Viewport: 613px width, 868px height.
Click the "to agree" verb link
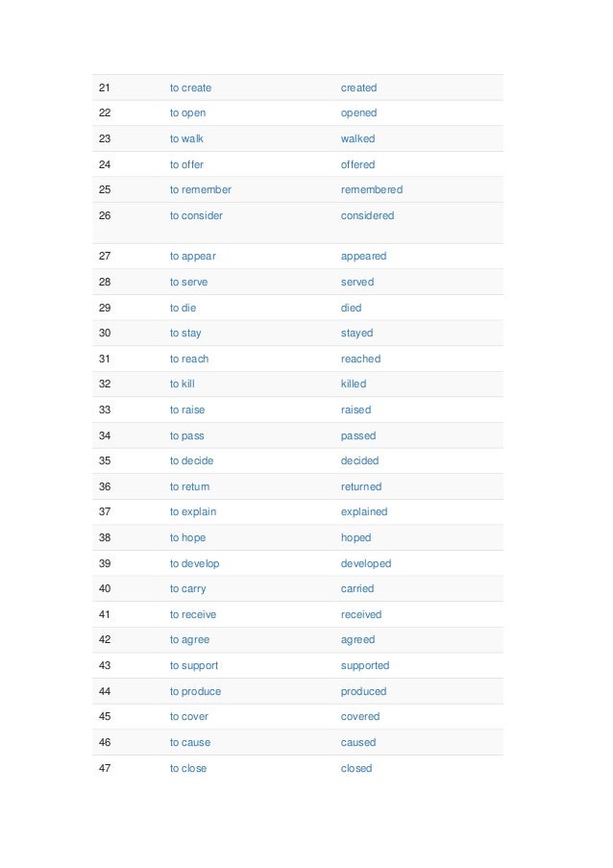point(189,640)
